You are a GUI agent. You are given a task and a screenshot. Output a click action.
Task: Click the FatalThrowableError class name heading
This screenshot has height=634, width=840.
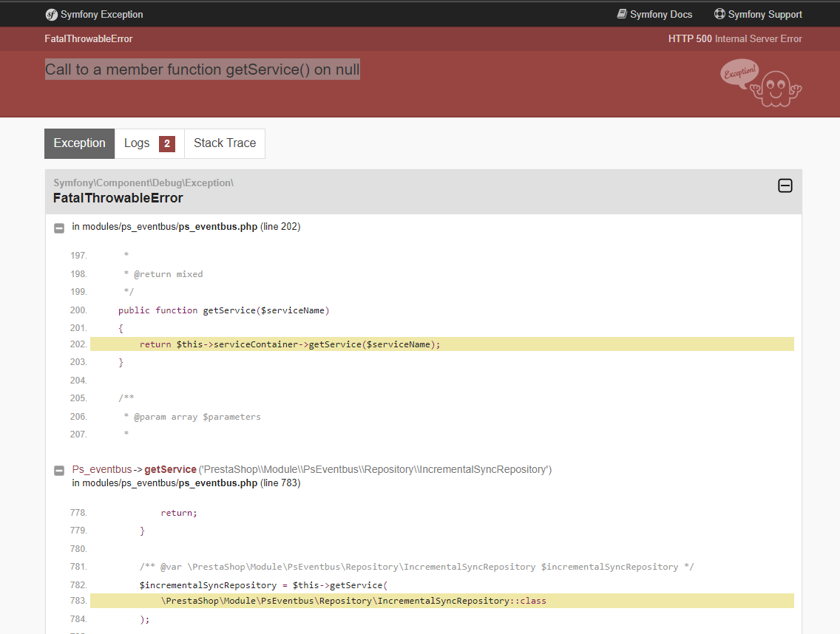coord(118,198)
